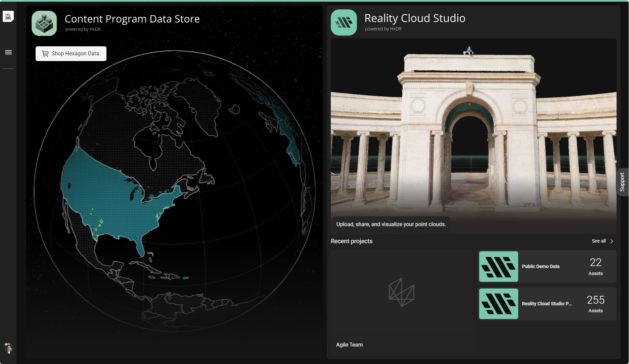Click the Agile Team placeholder logo icon
Image resolution: width=629 pixels, height=364 pixels.
[x=401, y=292]
